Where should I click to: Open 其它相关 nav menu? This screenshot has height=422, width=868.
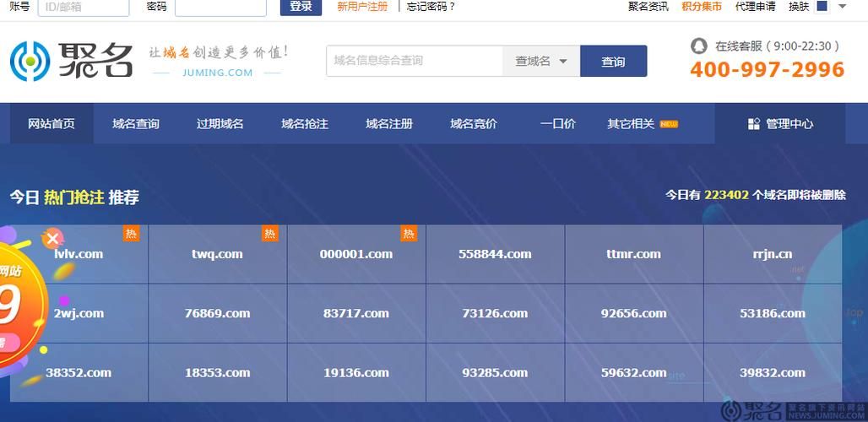[x=631, y=124]
